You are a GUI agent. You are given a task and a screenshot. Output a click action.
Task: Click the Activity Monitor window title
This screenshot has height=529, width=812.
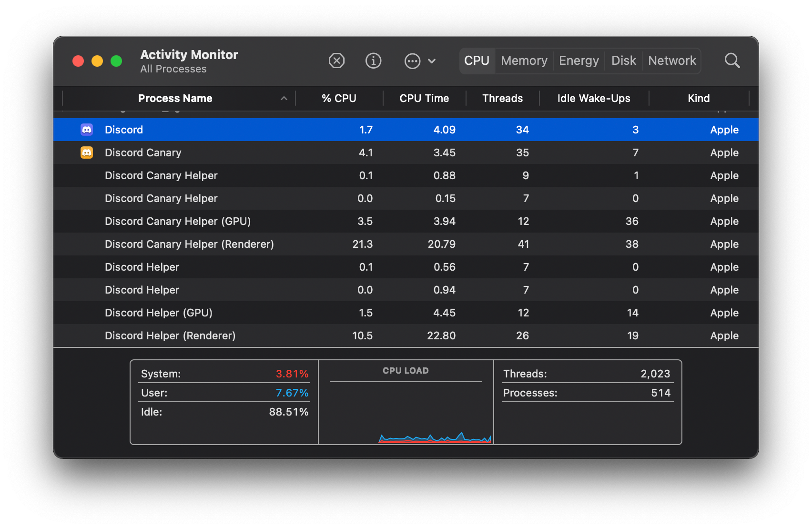click(189, 54)
